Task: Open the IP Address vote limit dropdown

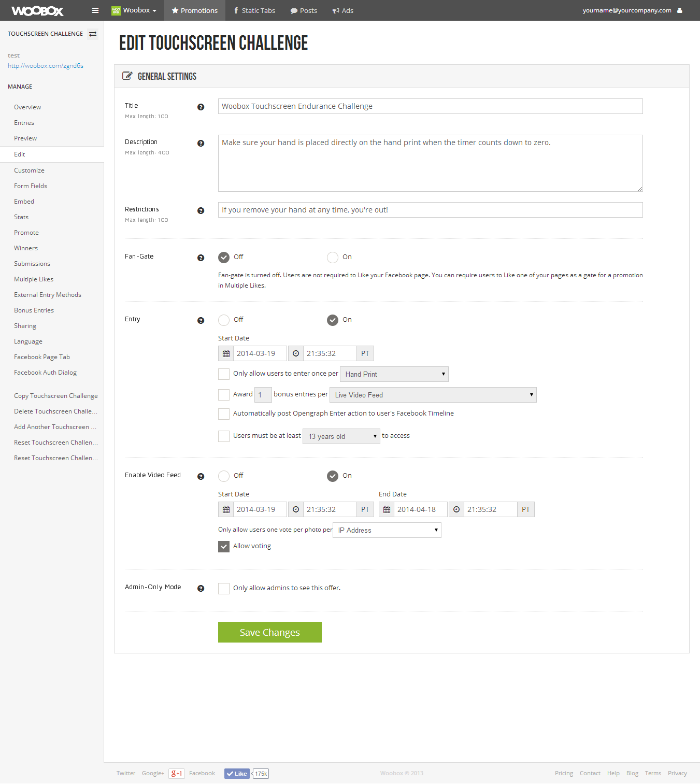Action: (387, 530)
